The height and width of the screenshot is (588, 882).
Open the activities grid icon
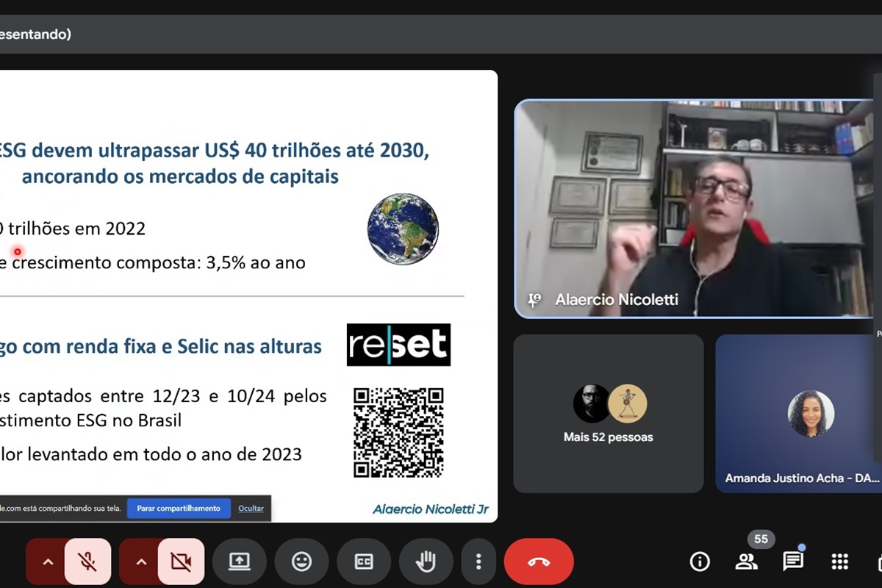pos(840,562)
